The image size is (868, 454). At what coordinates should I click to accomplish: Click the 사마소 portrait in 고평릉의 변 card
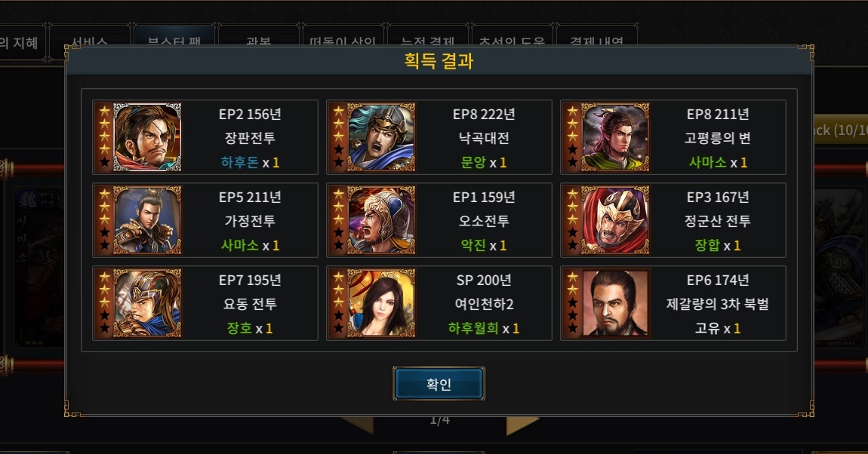(x=616, y=137)
